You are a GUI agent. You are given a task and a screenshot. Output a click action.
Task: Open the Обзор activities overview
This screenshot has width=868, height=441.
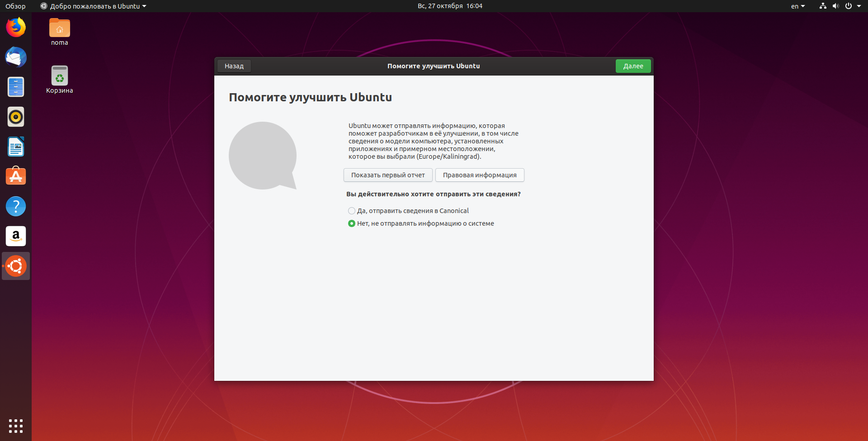(x=15, y=6)
